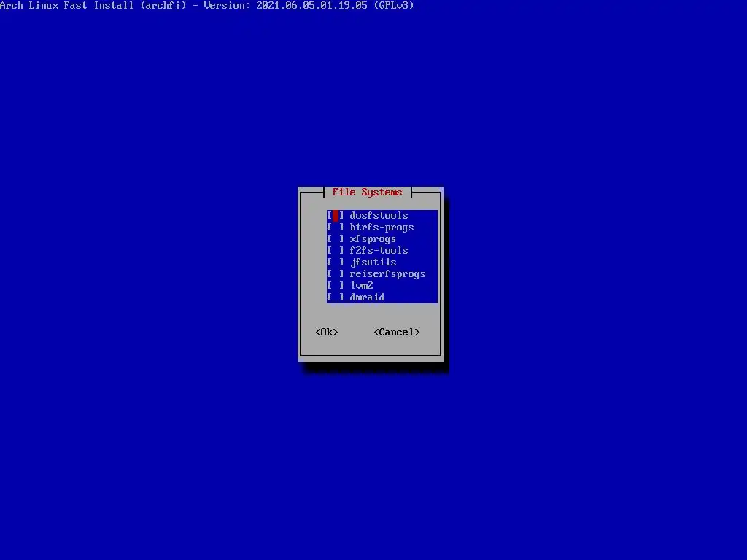
Task: Check the dmraid checkbox
Action: click(336, 297)
